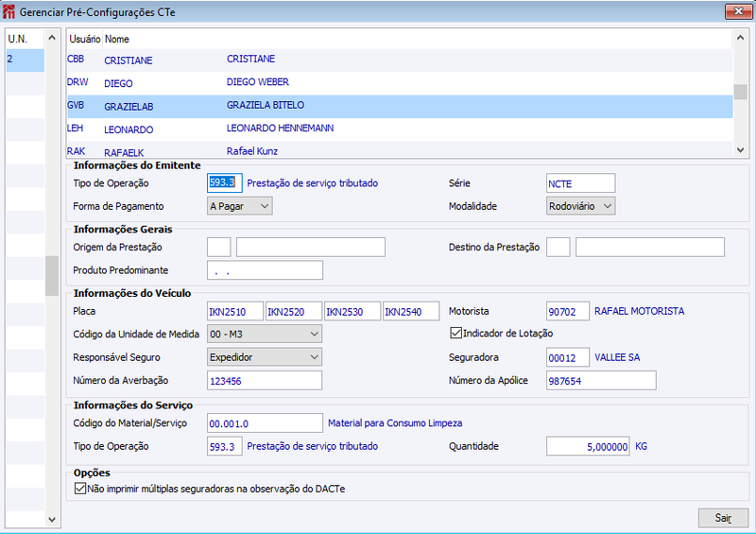The height and width of the screenshot is (534, 756).
Task: Click up arrow of U.N. list scrollbar
Action: tap(52, 38)
